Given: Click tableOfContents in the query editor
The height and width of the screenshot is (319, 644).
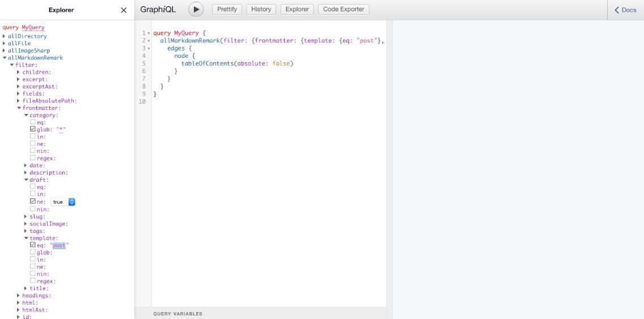Looking at the screenshot, I should 207,63.
